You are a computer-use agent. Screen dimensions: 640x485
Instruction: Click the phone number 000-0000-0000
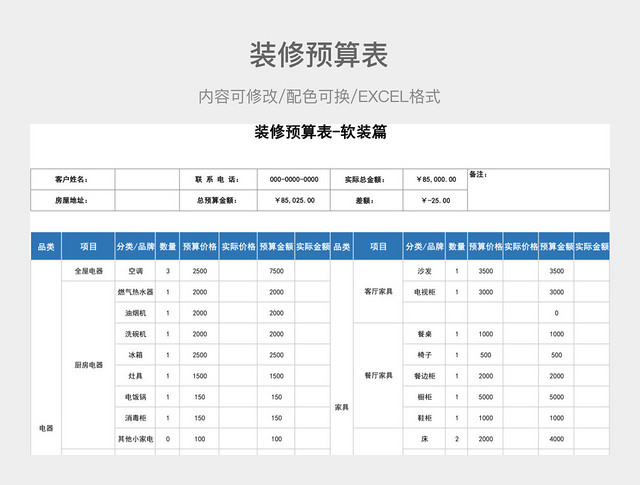tap(294, 179)
